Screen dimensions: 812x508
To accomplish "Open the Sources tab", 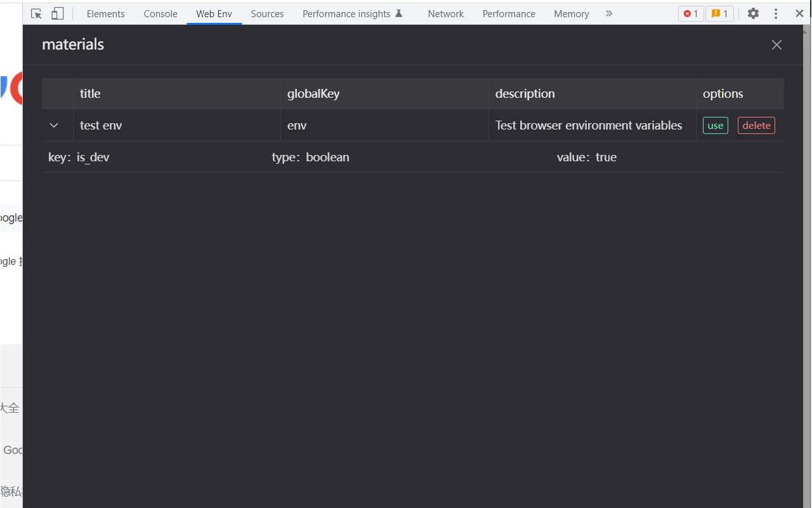I will 267,13.
